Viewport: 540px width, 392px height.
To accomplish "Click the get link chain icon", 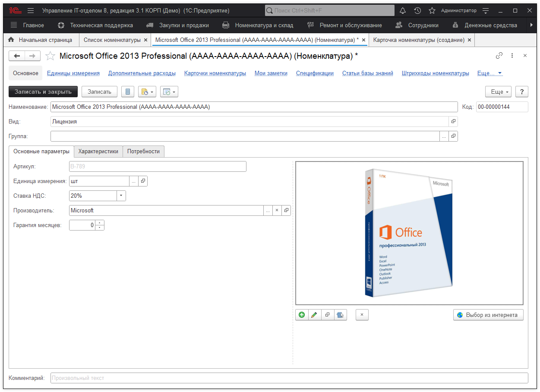I will [x=499, y=56].
